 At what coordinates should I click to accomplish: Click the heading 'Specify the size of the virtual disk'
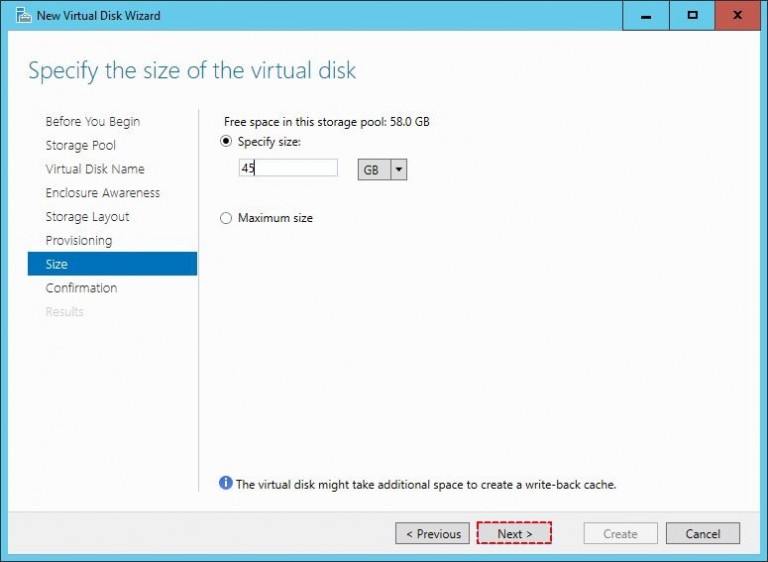pyautogui.click(x=192, y=71)
